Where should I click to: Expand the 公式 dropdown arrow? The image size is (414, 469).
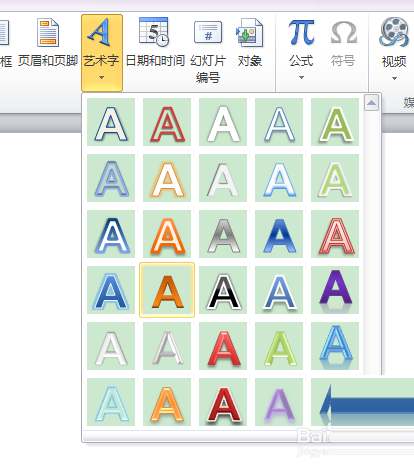[x=301, y=78]
